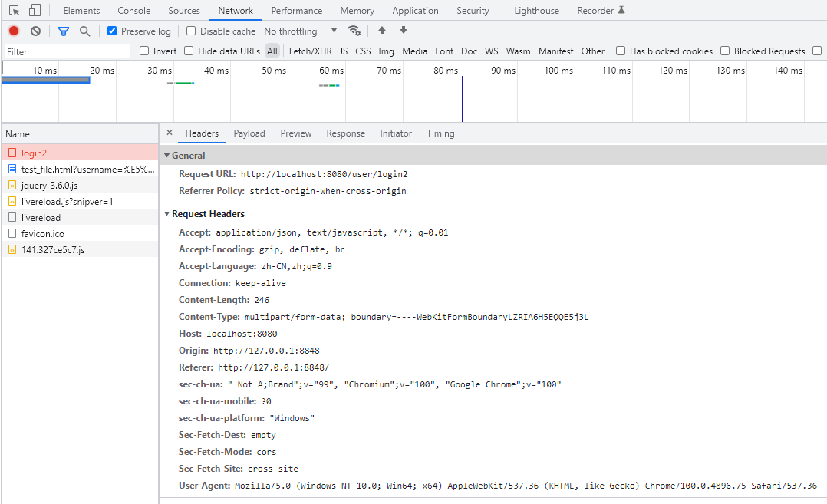Viewport: 827px width, 504px height.
Task: Switch to the Timing tab
Action: [x=440, y=133]
